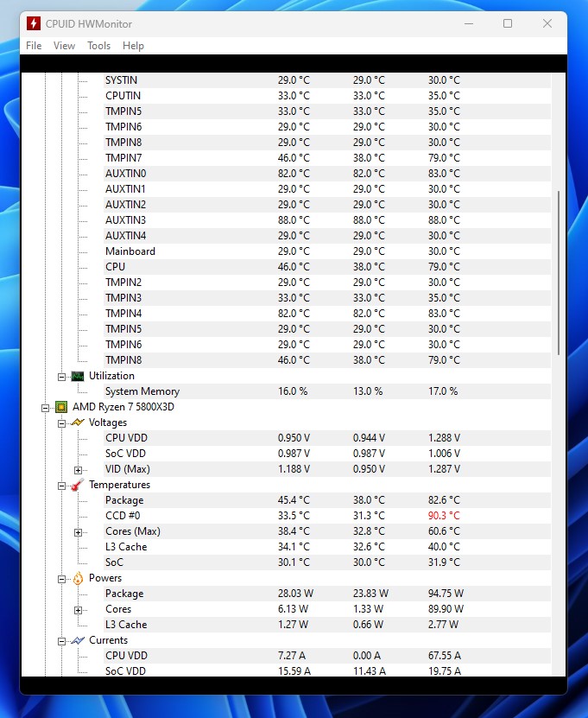The height and width of the screenshot is (718, 588).
Task: Select the AUXTIN1 row
Action: coord(327,189)
